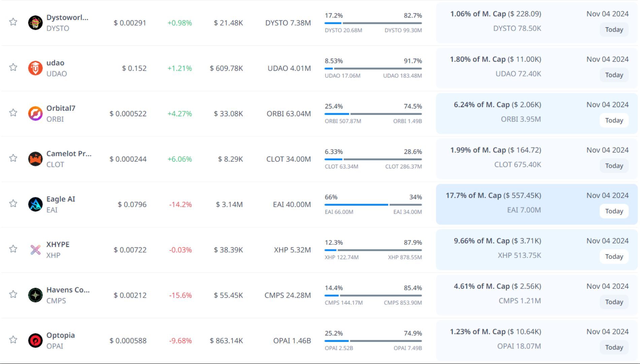Click the Camelot Protocol CLOT logo
The width and height of the screenshot is (640, 364).
pyautogui.click(x=35, y=159)
